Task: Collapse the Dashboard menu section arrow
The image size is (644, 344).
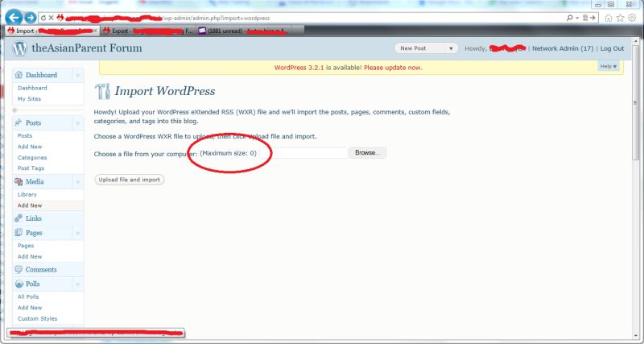Action: (x=77, y=75)
